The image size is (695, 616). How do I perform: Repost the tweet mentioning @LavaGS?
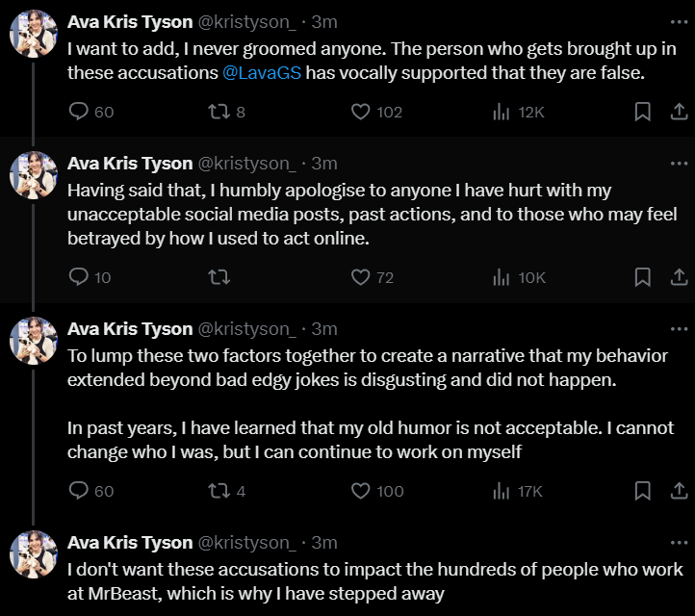[x=219, y=112]
